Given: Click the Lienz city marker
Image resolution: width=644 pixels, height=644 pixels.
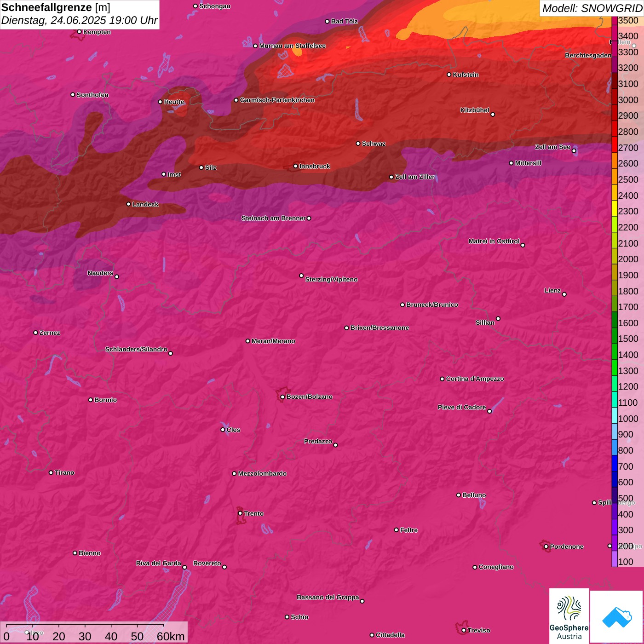Looking at the screenshot, I should pyautogui.click(x=564, y=294).
